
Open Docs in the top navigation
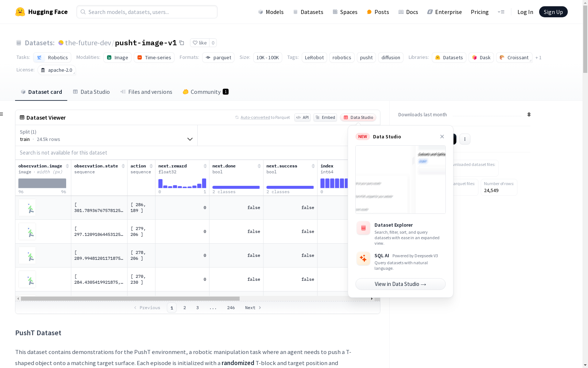click(408, 12)
